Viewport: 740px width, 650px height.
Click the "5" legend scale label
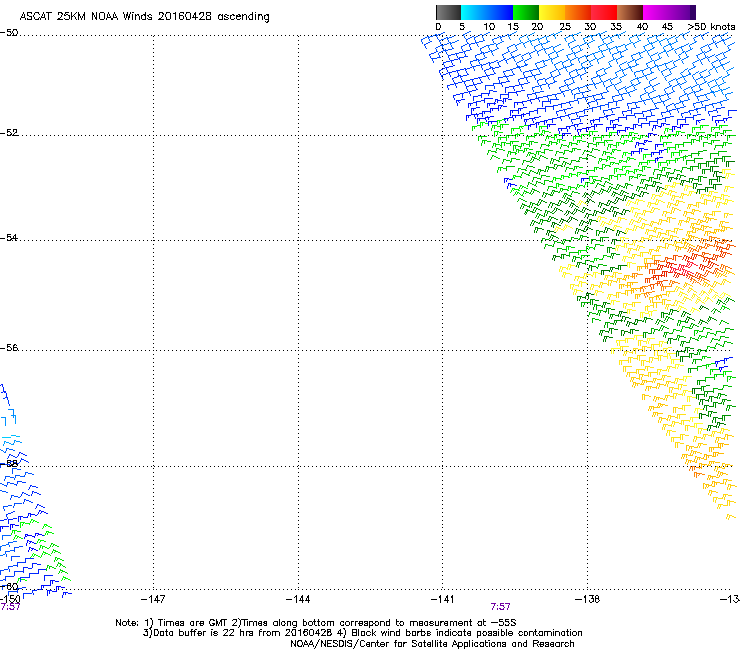462,26
